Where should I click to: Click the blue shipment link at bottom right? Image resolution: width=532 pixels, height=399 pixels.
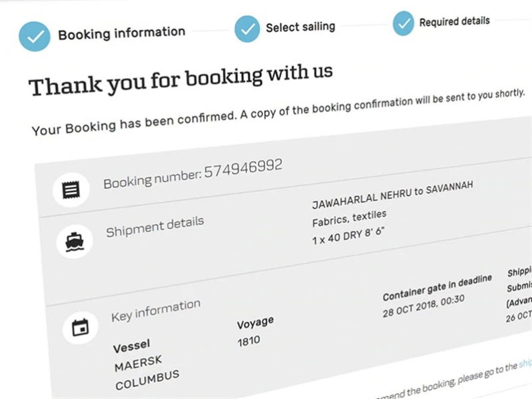(525, 363)
